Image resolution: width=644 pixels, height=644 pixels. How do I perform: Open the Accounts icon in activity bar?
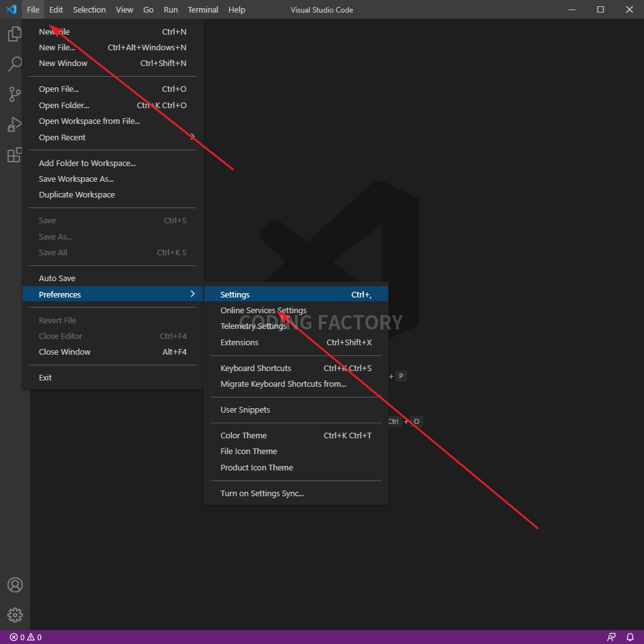point(15,585)
